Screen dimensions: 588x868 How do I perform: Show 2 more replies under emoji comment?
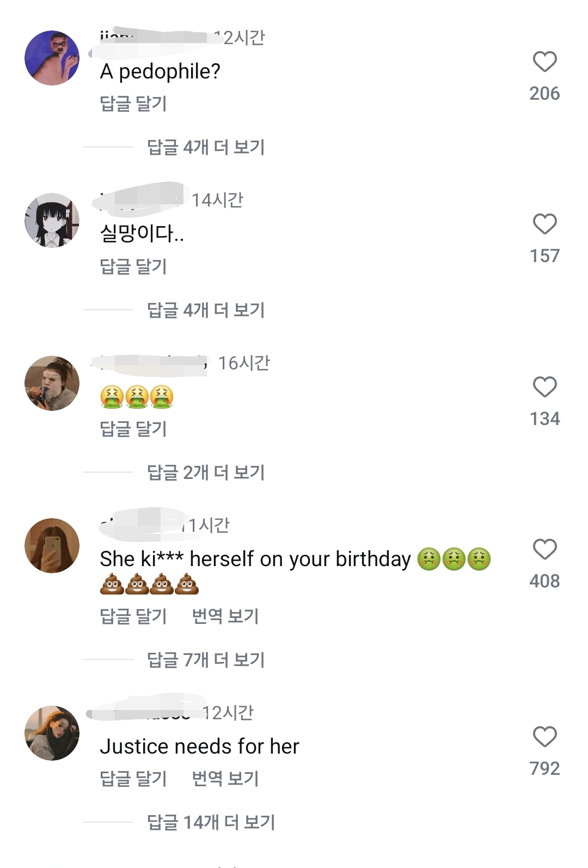pos(206,472)
